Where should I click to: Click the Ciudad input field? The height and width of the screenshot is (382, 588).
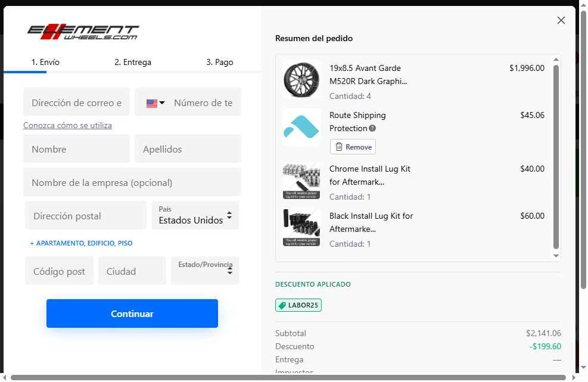(132, 271)
